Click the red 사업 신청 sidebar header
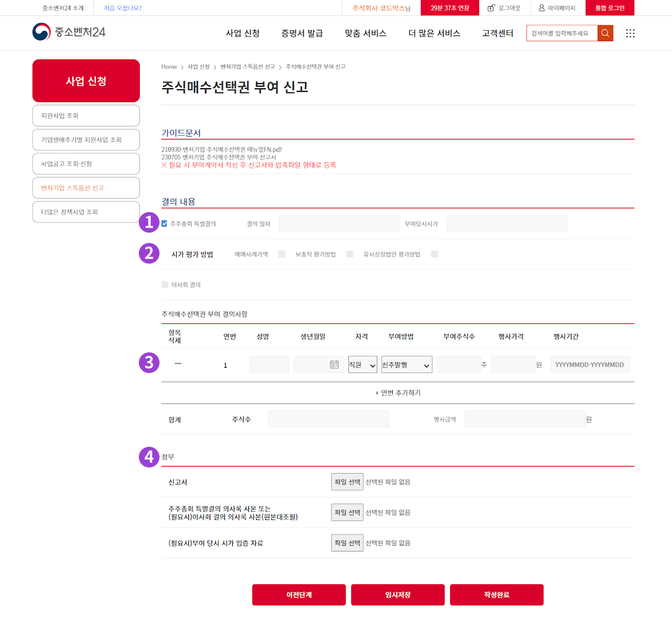Image resolution: width=672 pixels, height=632 pixels. click(x=86, y=80)
